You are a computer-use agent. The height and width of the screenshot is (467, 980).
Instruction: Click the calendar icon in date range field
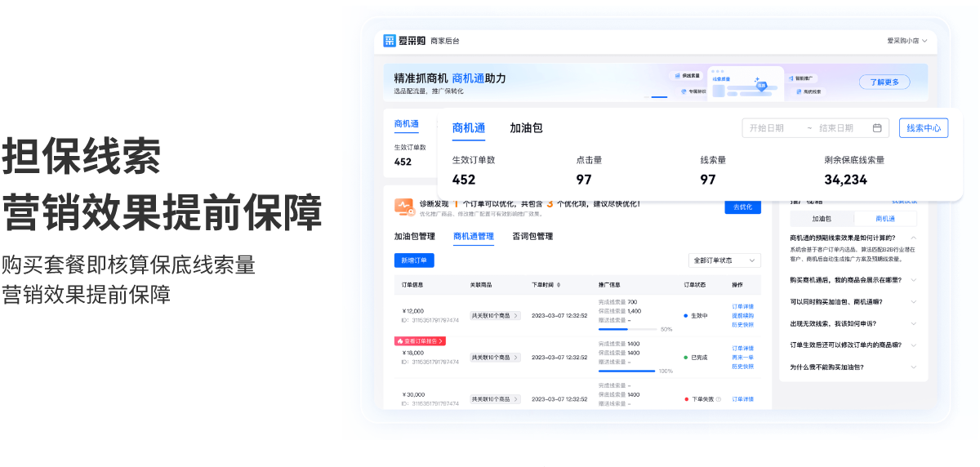tap(877, 128)
